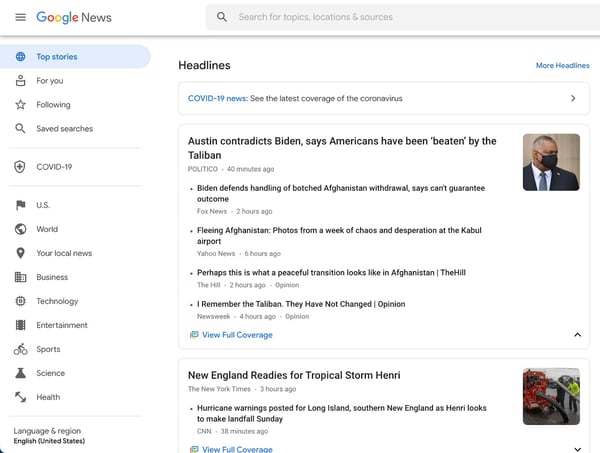Screen dimensions: 600x453
Task: Click the Technology chip icon
Action: [x=20, y=301]
